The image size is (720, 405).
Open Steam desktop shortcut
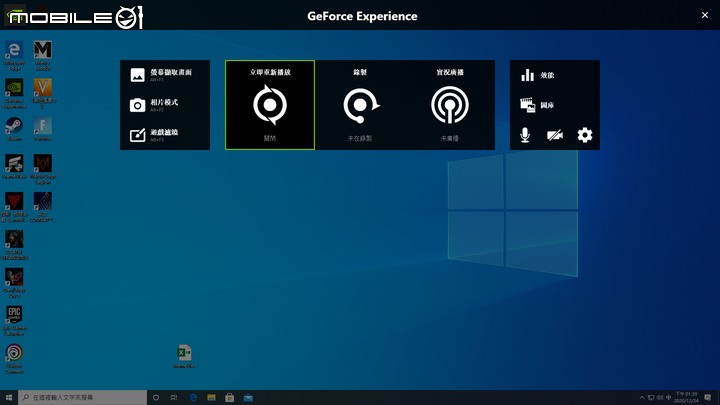(x=14, y=129)
